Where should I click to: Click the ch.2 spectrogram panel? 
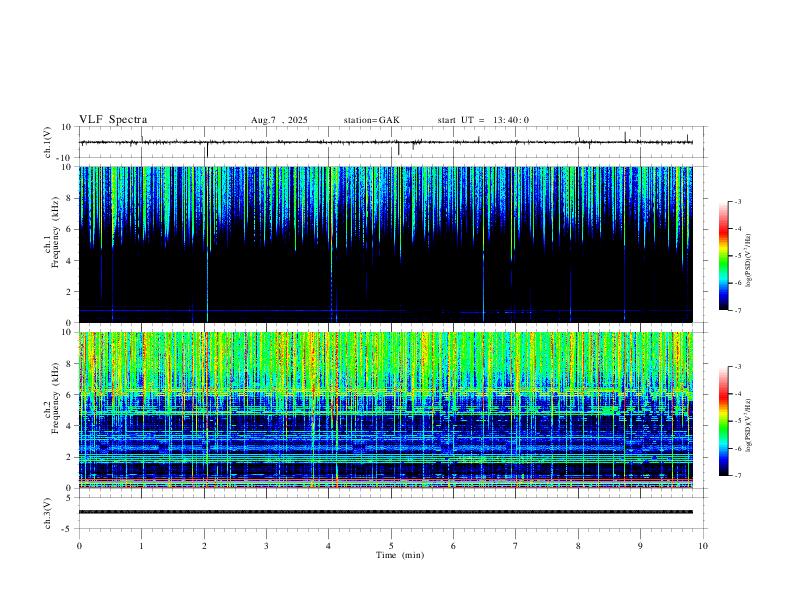tap(386, 410)
